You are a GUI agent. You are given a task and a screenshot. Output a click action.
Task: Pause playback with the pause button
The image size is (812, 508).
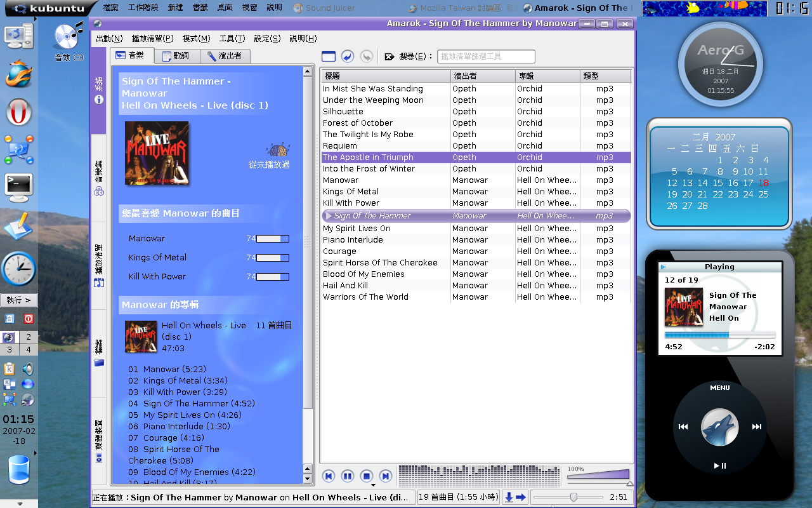point(348,476)
